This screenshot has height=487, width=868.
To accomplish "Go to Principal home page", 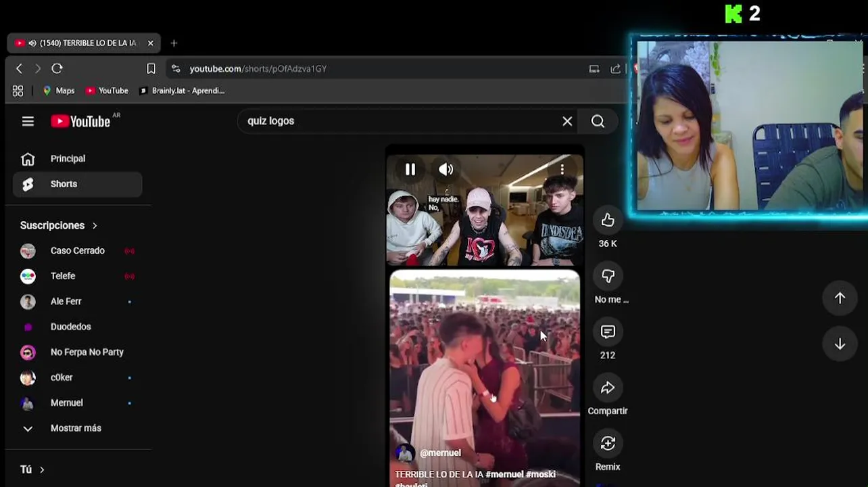I will click(x=78, y=159).
